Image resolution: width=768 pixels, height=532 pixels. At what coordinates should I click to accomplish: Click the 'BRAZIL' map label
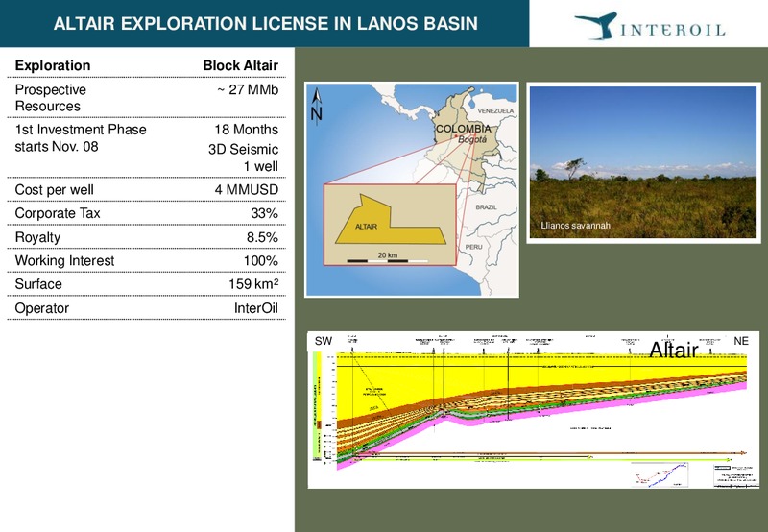[x=487, y=207]
